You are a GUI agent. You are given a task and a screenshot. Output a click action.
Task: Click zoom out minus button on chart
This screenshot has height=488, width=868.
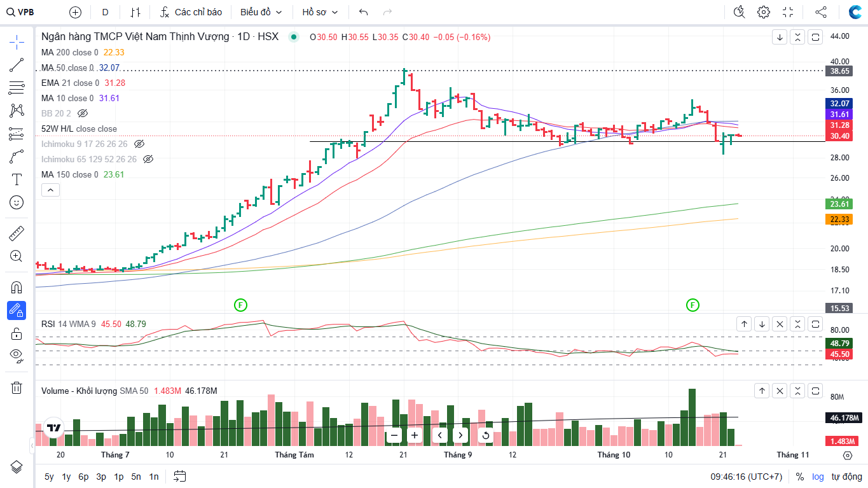[x=394, y=435]
